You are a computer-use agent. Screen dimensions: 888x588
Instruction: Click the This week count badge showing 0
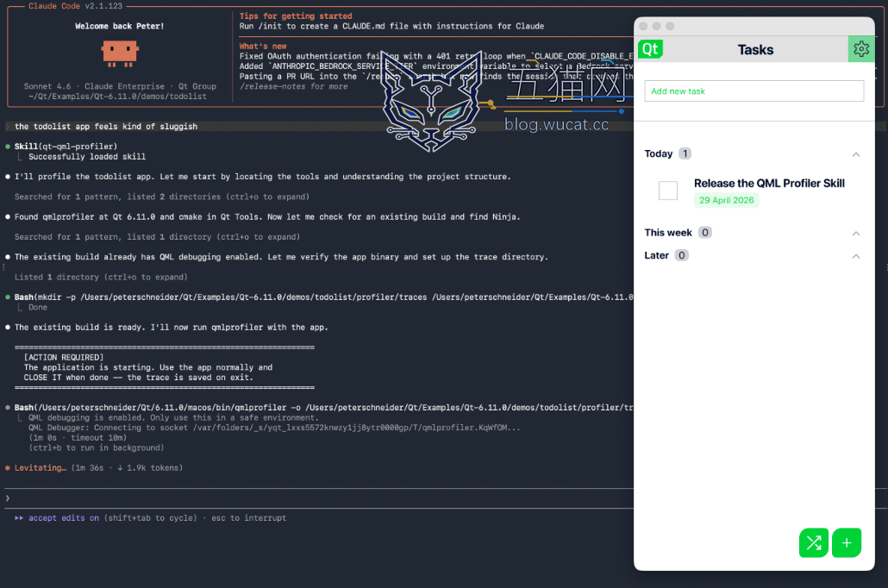(x=704, y=232)
